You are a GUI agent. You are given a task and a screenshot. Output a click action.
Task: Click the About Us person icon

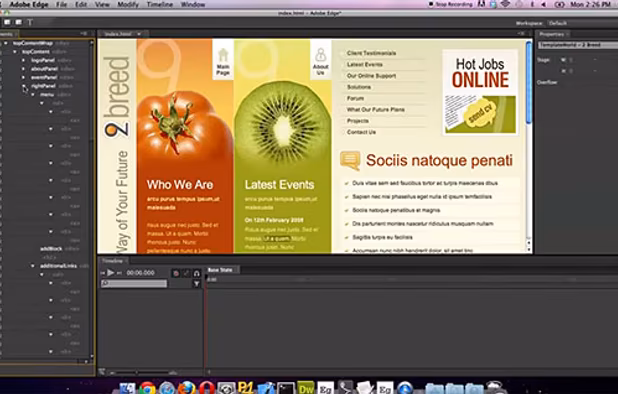(321, 56)
